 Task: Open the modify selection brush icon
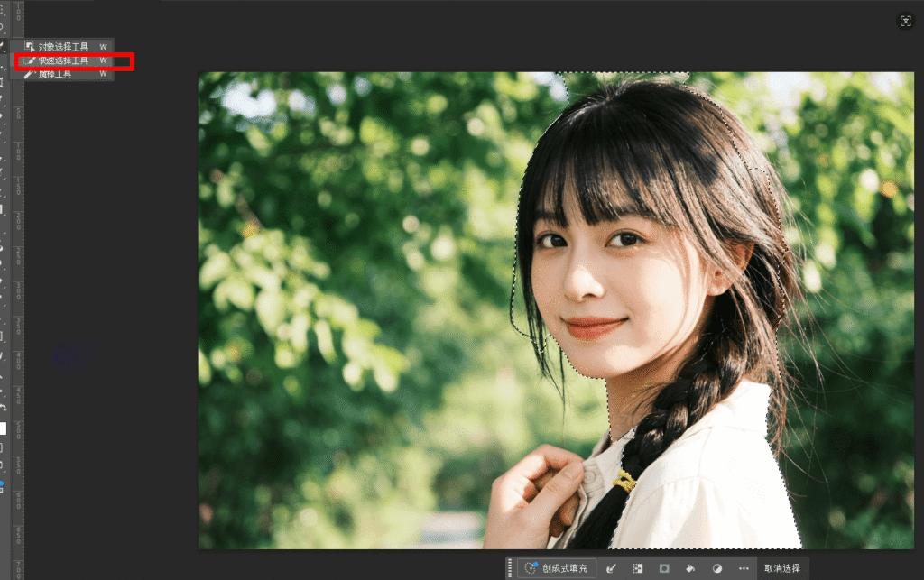tap(611, 568)
